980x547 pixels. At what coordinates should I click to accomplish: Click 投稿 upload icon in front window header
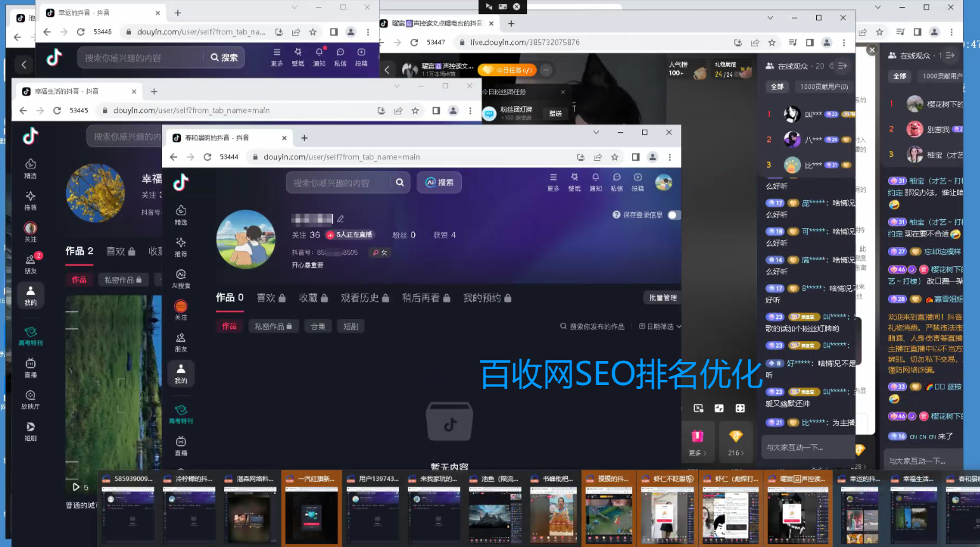pyautogui.click(x=638, y=182)
